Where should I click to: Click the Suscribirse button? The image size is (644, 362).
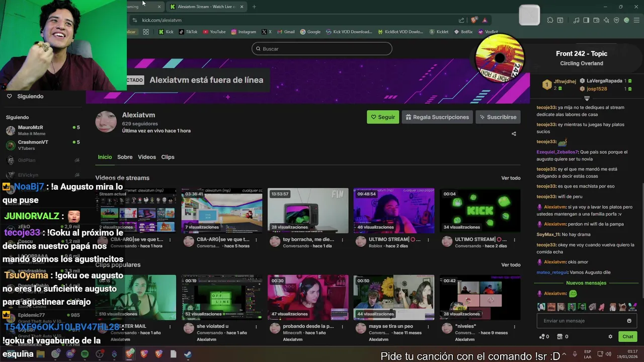(x=498, y=117)
